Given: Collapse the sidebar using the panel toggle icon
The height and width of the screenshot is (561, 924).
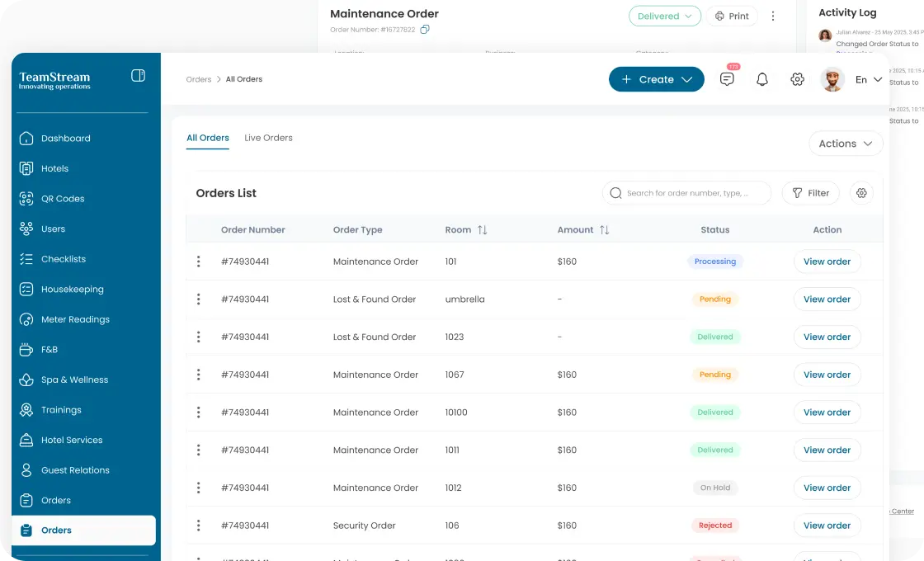Looking at the screenshot, I should click(x=138, y=76).
